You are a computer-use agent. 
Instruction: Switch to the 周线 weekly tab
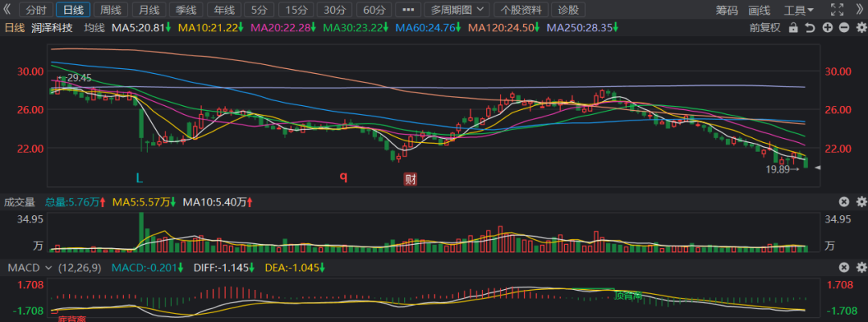[x=110, y=10]
